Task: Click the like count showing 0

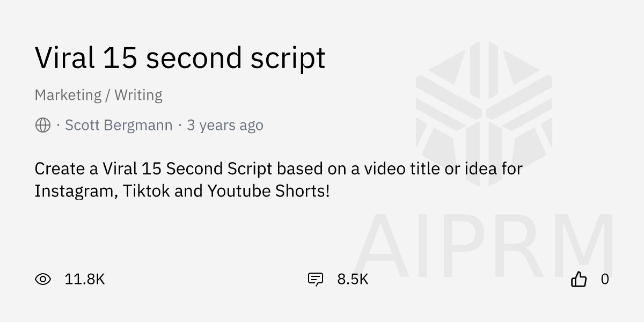Action: pyautogui.click(x=605, y=279)
